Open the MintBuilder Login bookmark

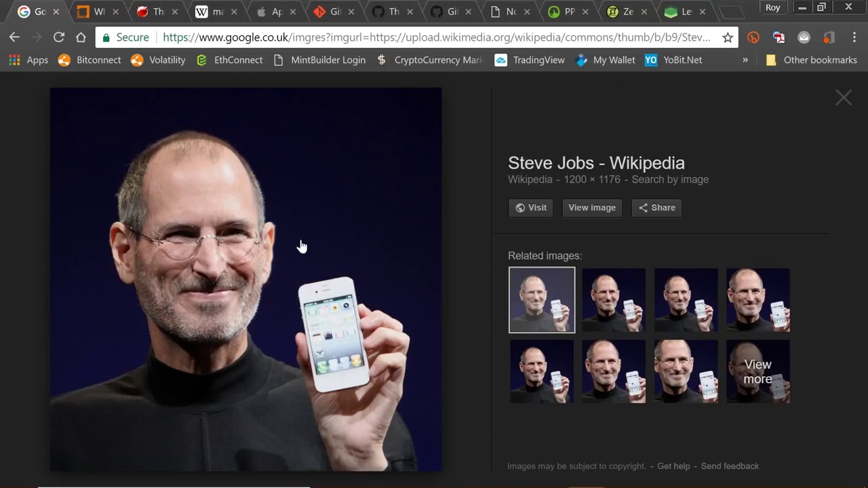(x=319, y=60)
